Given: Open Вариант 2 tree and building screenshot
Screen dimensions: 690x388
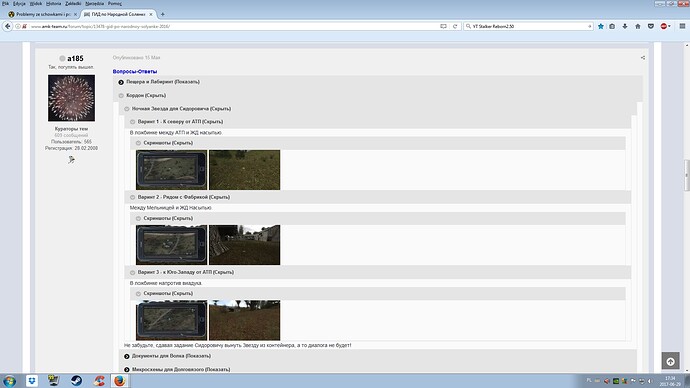Looking at the screenshot, I should 244,245.
